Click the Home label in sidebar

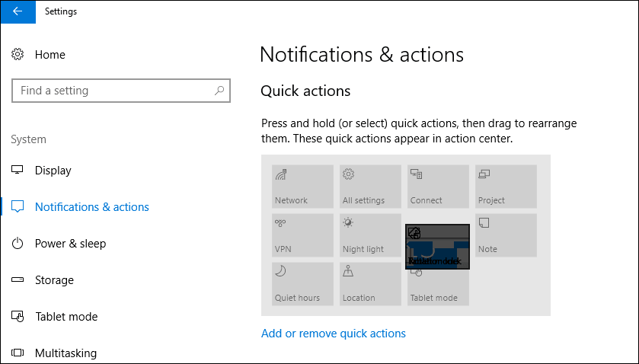click(50, 55)
